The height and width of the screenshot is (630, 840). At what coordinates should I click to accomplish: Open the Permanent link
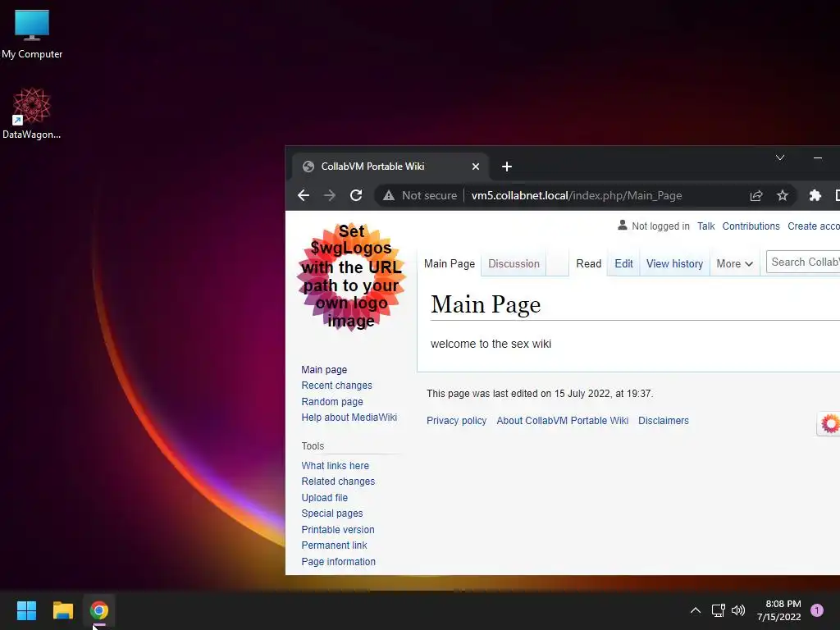[334, 546]
